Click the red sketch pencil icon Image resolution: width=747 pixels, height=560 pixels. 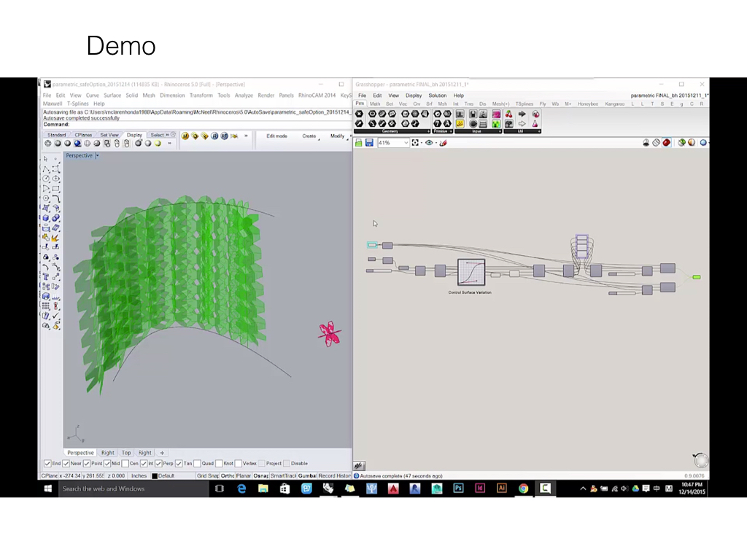(443, 143)
